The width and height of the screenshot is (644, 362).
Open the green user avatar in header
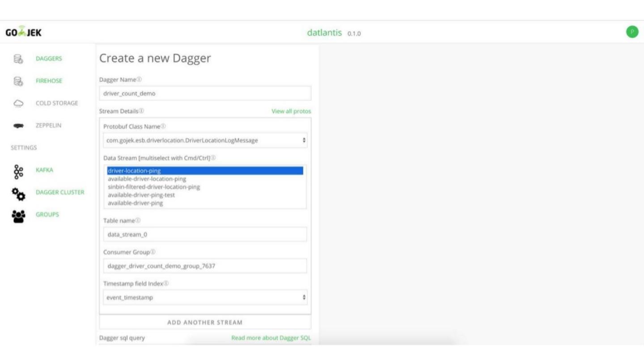pos(632,32)
